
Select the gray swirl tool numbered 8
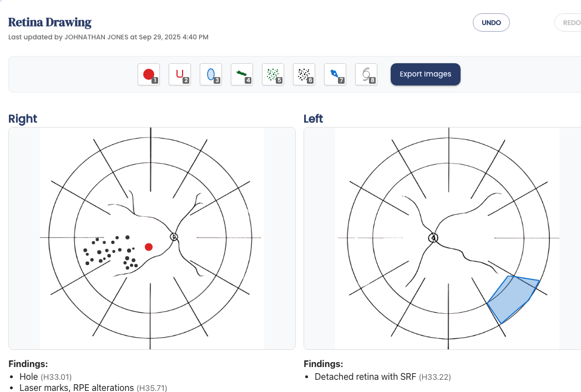pos(366,74)
